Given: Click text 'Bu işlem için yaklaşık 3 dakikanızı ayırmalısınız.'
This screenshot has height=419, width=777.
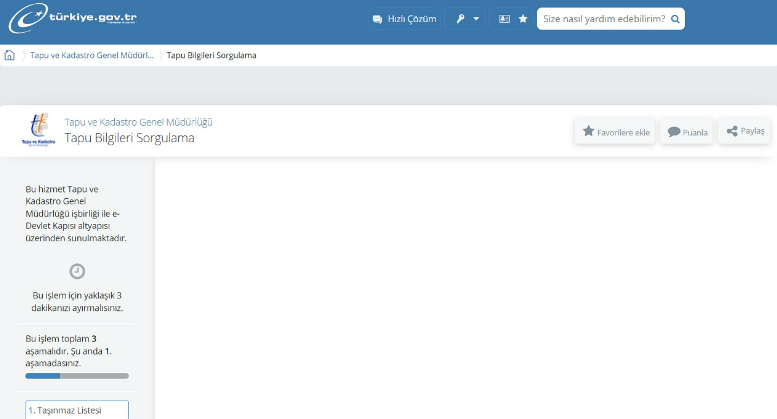Looking at the screenshot, I should point(77,302).
